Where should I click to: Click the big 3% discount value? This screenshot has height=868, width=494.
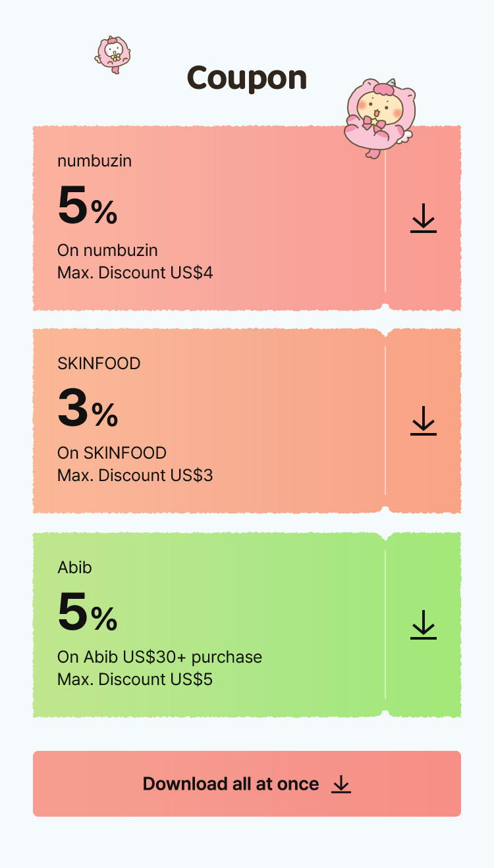click(88, 409)
